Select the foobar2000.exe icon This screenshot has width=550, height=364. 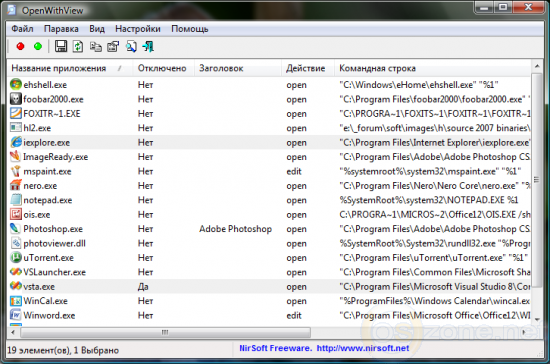pyautogui.click(x=15, y=99)
